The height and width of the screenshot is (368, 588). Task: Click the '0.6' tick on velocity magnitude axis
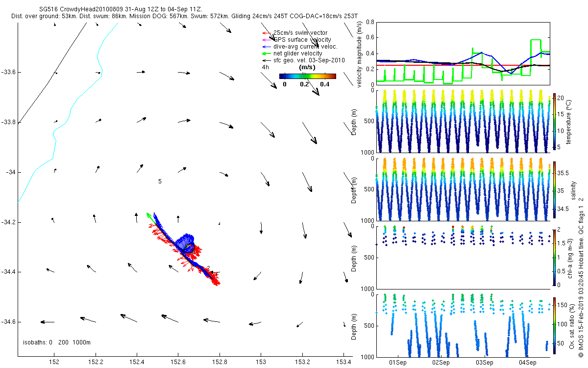370,38
